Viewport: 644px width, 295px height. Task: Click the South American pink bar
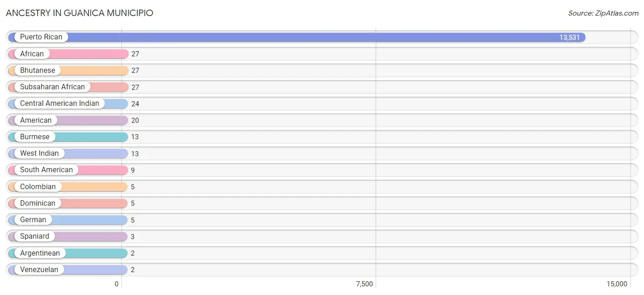68,170
